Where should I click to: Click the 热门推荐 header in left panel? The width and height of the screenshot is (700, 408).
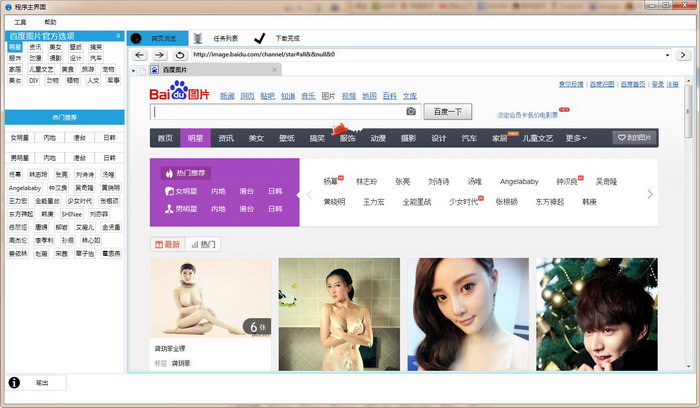[65, 117]
